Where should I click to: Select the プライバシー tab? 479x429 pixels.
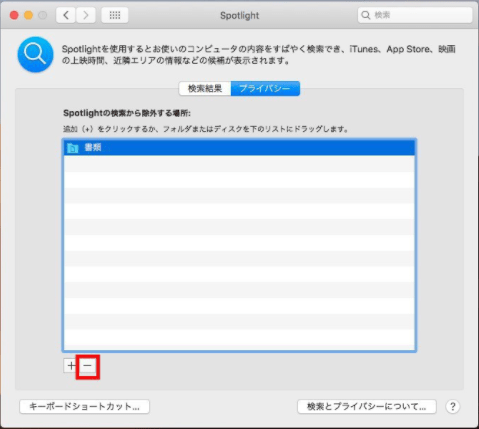pos(265,88)
